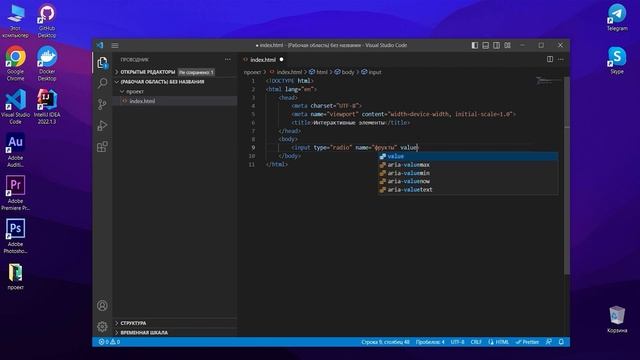Click the feedback icon in status bar
640x360 pixels.
[549, 342]
